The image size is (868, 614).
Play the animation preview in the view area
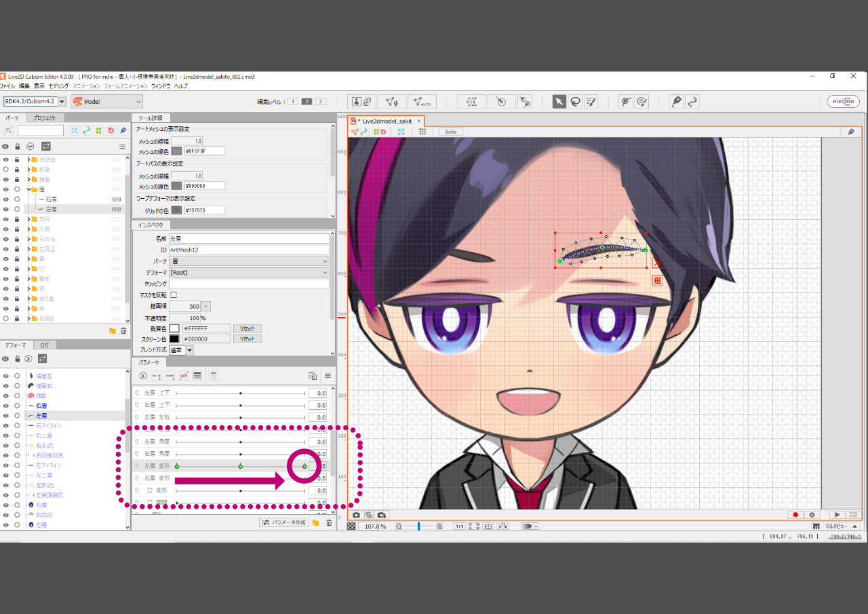[x=837, y=515]
